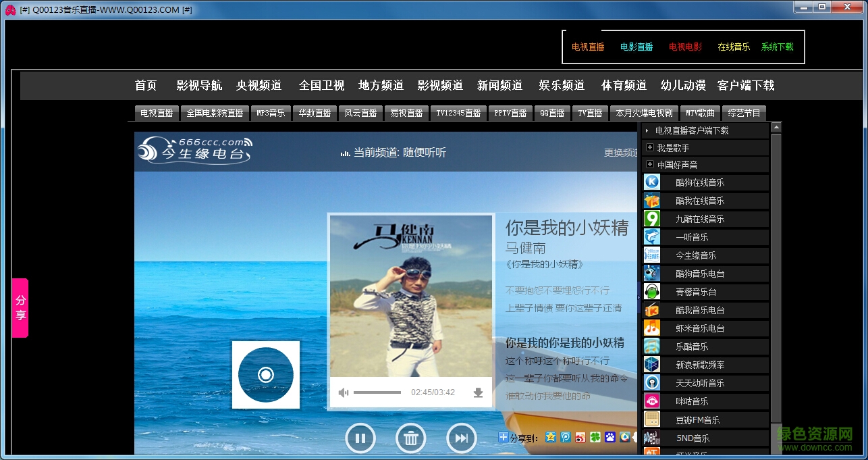Viewport: 868px width, 460px height.
Task: Skip to the next track
Action: [461, 438]
